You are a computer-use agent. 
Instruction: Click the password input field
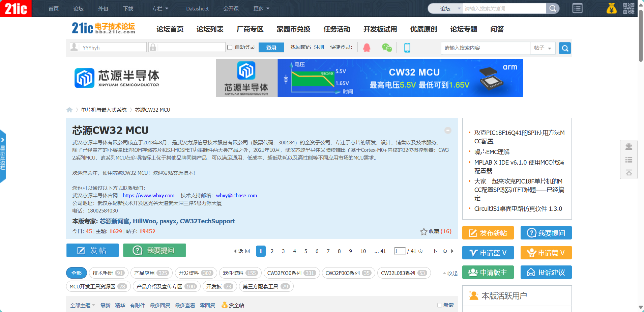pos(187,47)
